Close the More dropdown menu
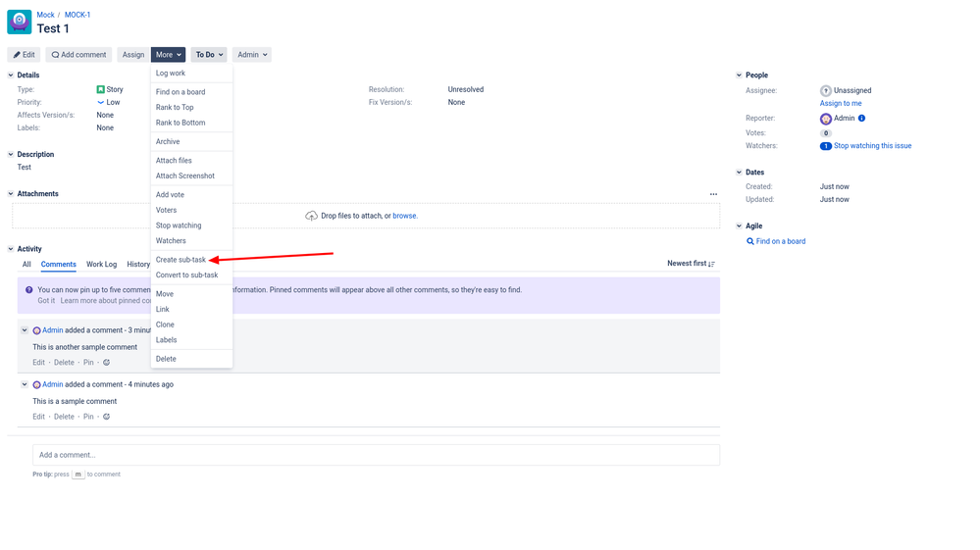 [168, 55]
